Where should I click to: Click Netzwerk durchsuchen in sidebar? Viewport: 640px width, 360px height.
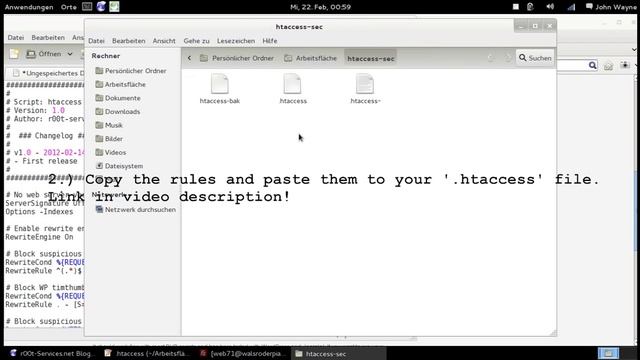pos(136,209)
